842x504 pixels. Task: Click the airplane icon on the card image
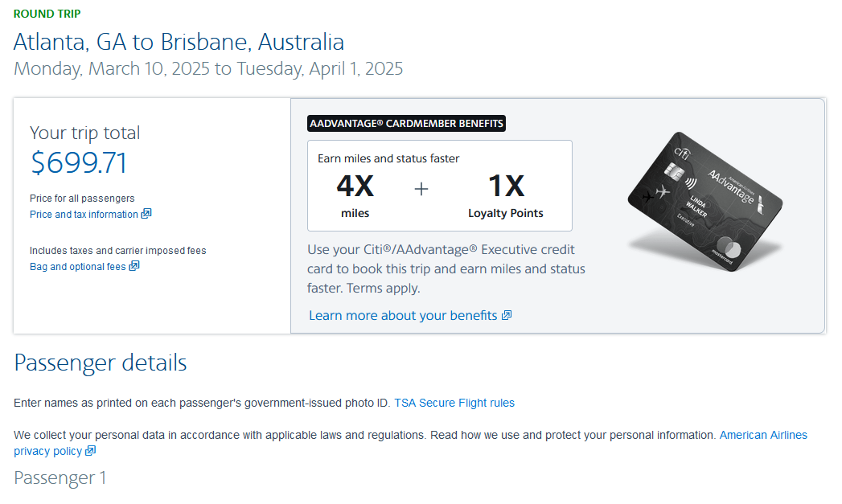coord(664,192)
